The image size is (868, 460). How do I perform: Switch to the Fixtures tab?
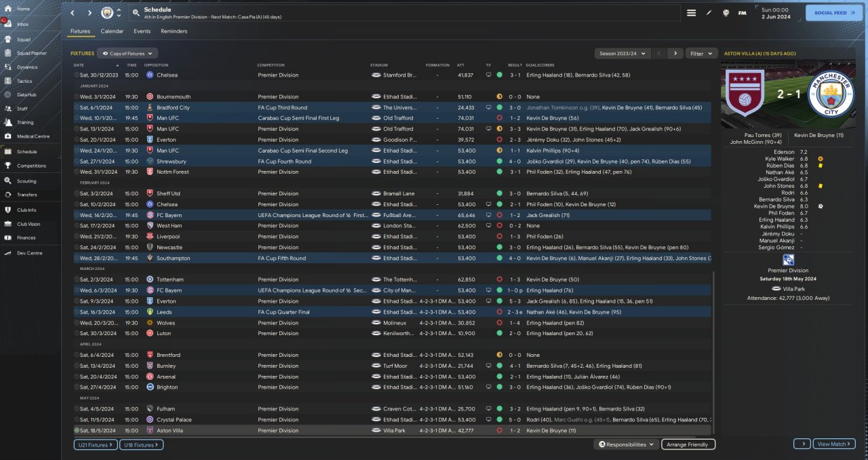pyautogui.click(x=80, y=31)
